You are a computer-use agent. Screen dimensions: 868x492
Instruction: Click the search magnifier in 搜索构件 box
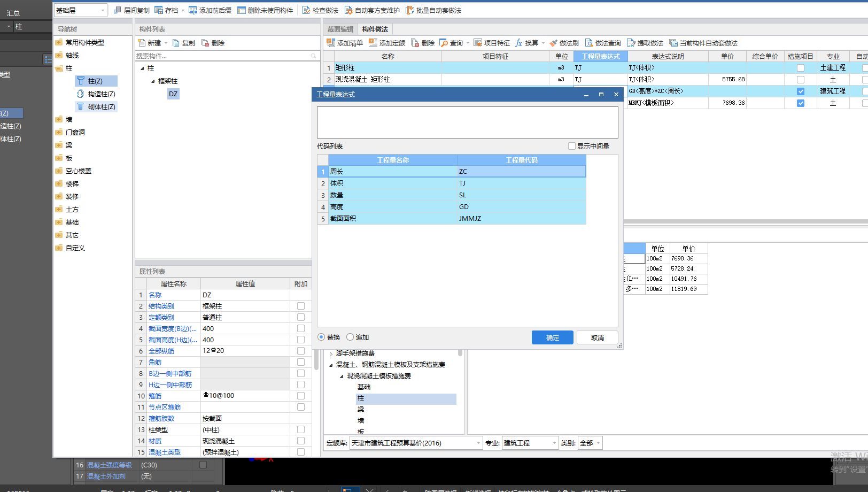(314, 56)
